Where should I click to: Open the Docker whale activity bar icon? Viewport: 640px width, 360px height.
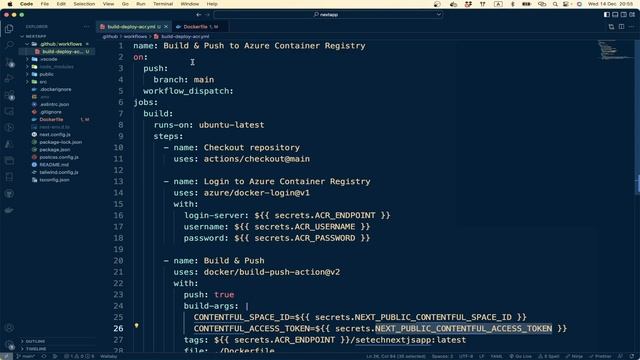[x=9, y=211]
